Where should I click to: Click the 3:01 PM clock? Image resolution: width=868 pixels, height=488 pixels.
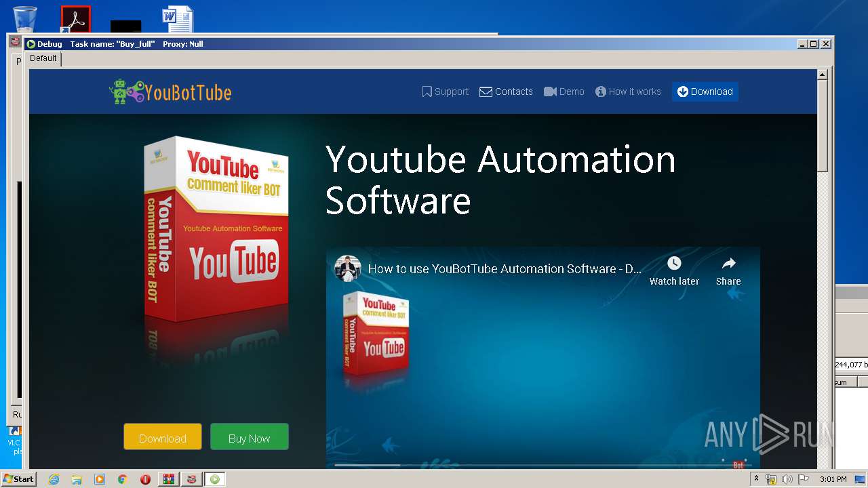coord(833,479)
